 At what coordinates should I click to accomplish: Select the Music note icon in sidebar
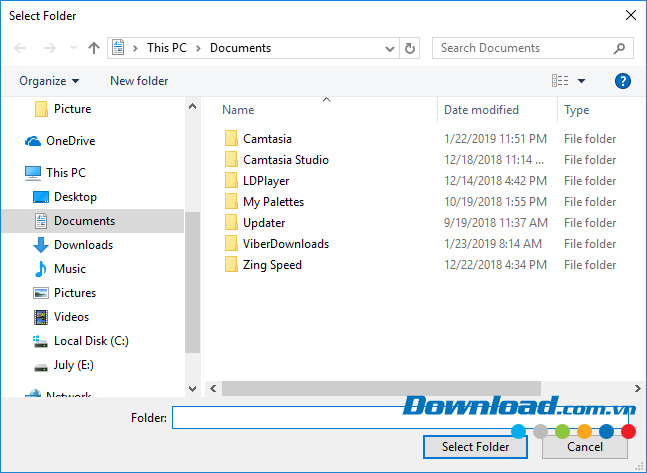tap(41, 269)
